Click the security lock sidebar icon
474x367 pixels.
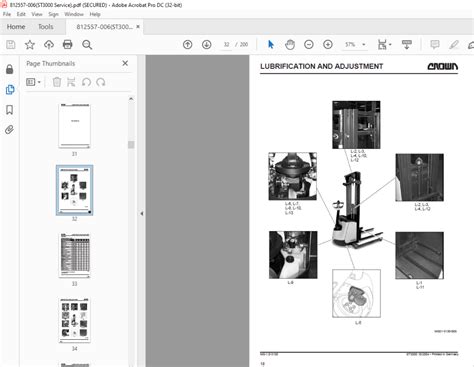coord(10,69)
